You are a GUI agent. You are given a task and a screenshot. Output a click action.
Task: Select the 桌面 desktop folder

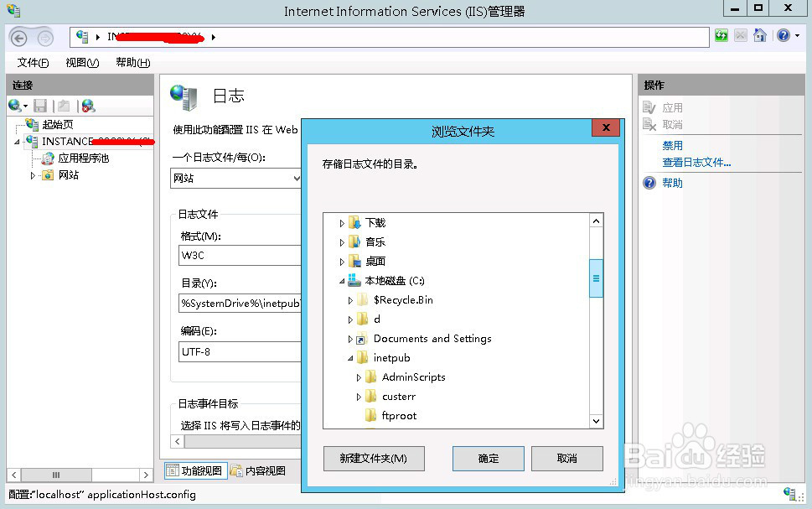375,262
